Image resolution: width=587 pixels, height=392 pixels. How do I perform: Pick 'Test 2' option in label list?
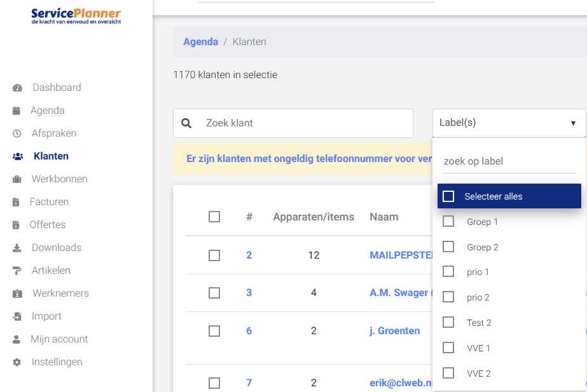click(479, 323)
